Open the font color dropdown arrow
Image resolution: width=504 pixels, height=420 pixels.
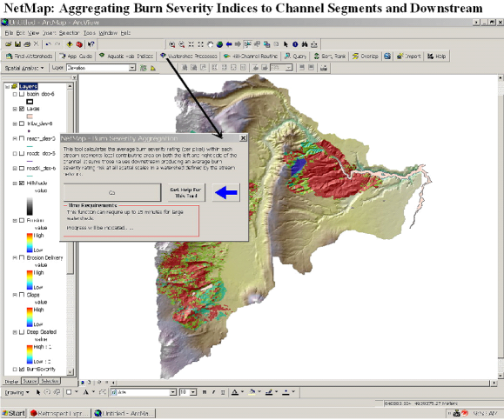point(242,392)
